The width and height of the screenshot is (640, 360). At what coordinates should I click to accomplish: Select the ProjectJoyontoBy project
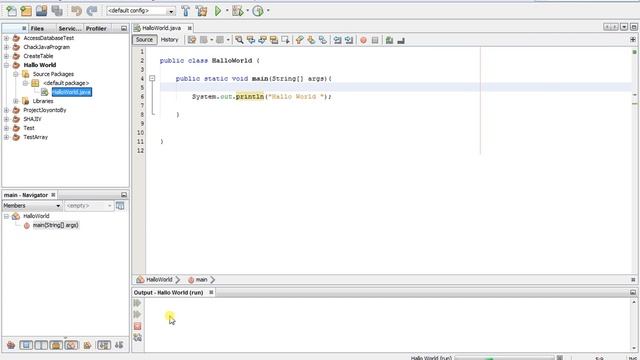tap(44, 110)
